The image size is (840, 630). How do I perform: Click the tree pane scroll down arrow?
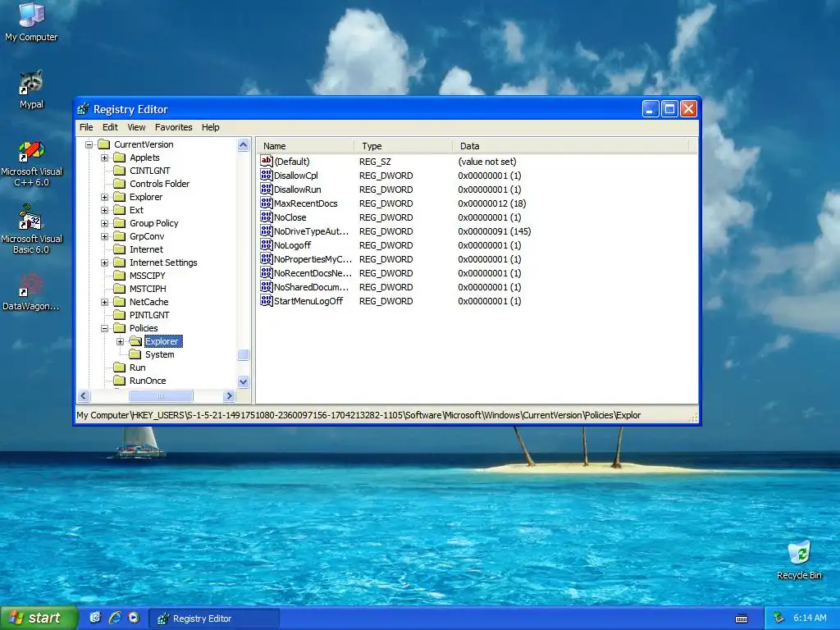coord(243,382)
